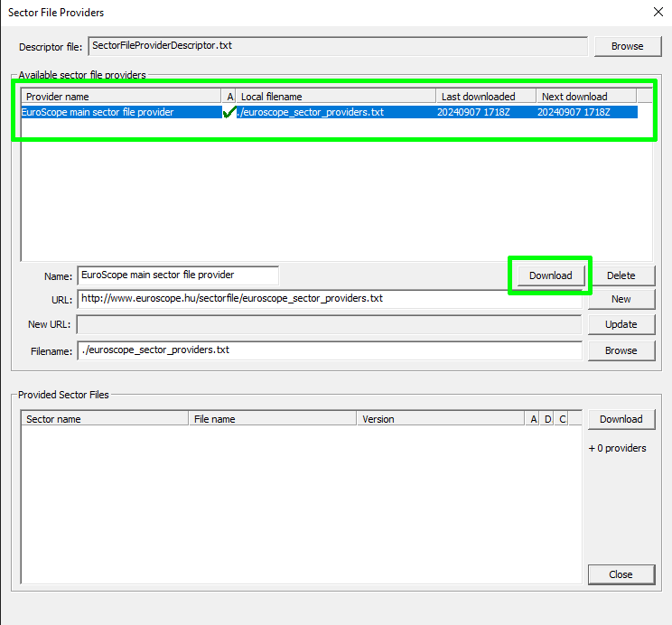Click the Last downloaded value 20240907 1718Z
Viewport: 672px width, 625px height.
pyautogui.click(x=473, y=112)
